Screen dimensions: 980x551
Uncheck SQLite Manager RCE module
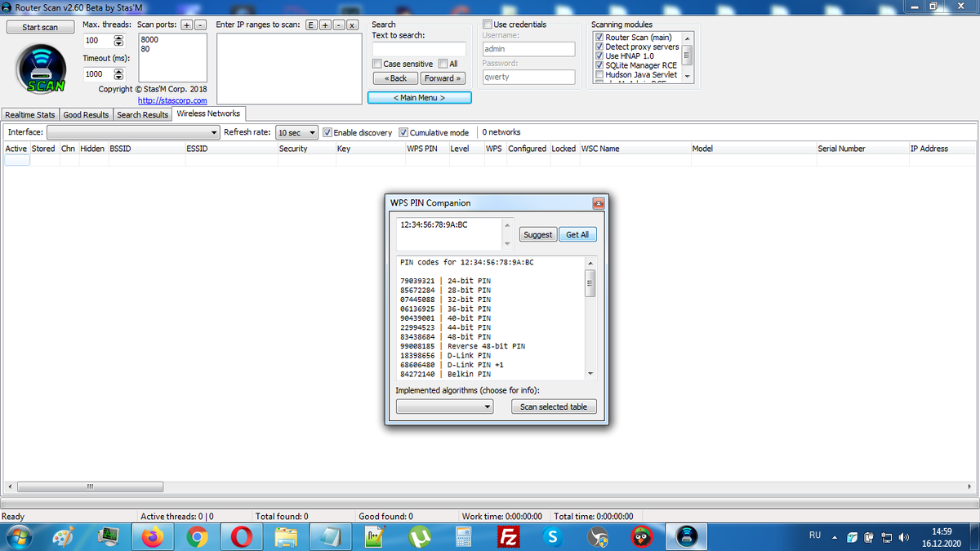(x=600, y=65)
